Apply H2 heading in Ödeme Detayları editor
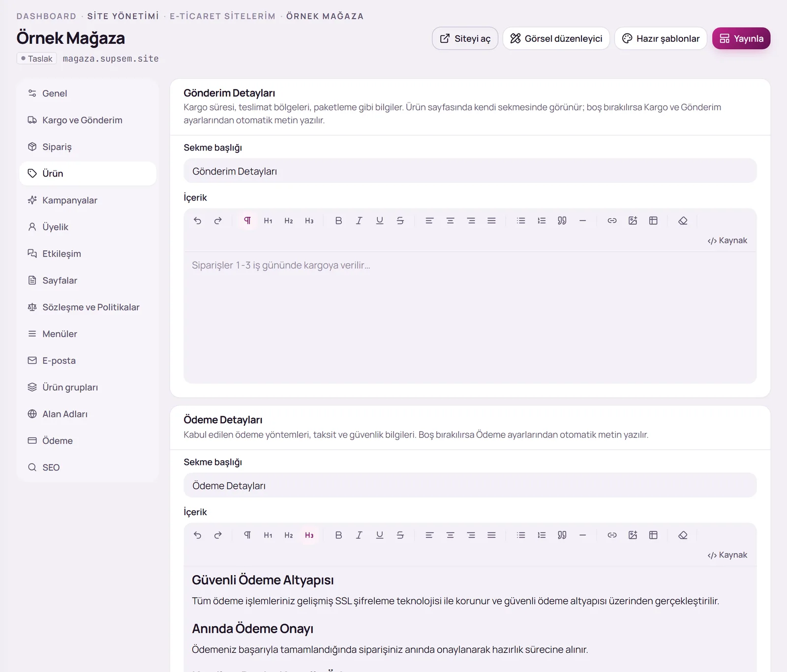 click(x=289, y=535)
